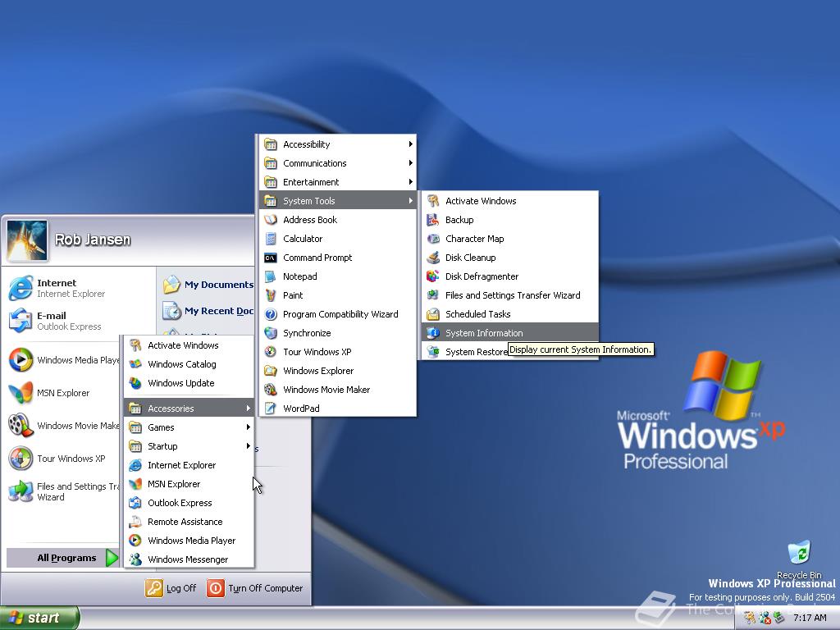
Task: Choose Windows Media Player in All Programs list
Action: [189, 541]
